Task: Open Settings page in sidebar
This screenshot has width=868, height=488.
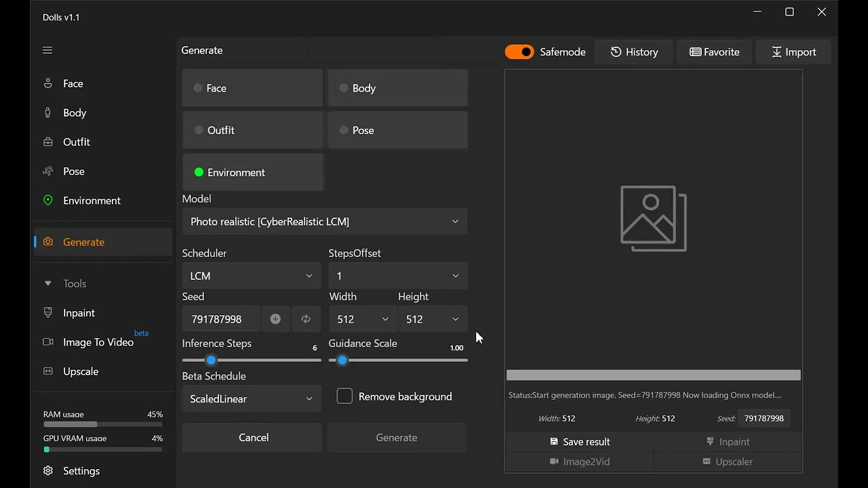Action: click(x=103, y=470)
